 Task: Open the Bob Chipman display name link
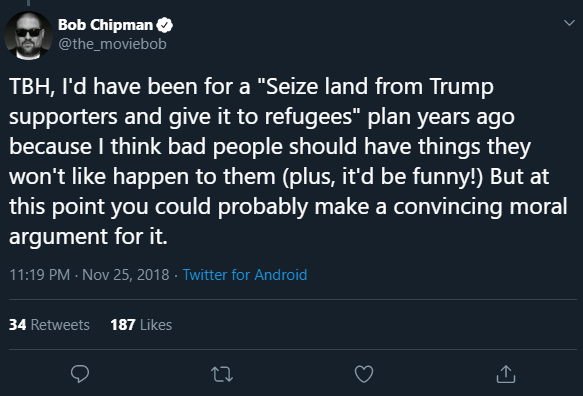point(105,25)
